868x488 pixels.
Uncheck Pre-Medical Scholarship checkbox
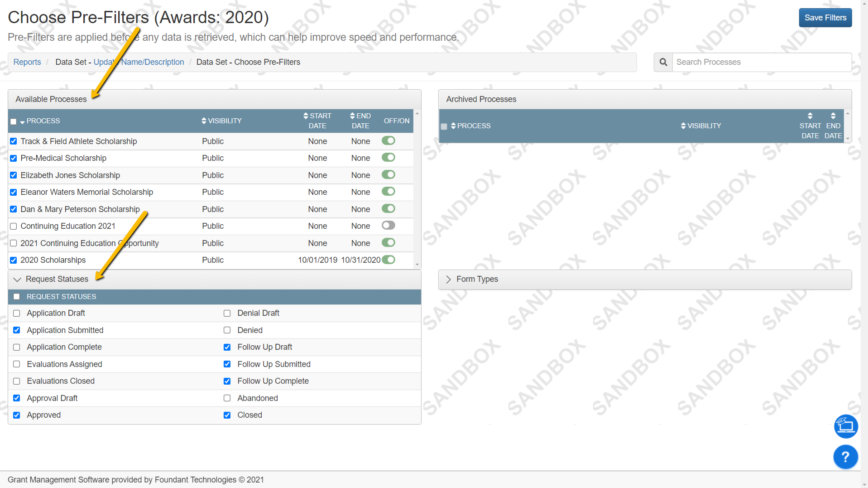point(14,158)
